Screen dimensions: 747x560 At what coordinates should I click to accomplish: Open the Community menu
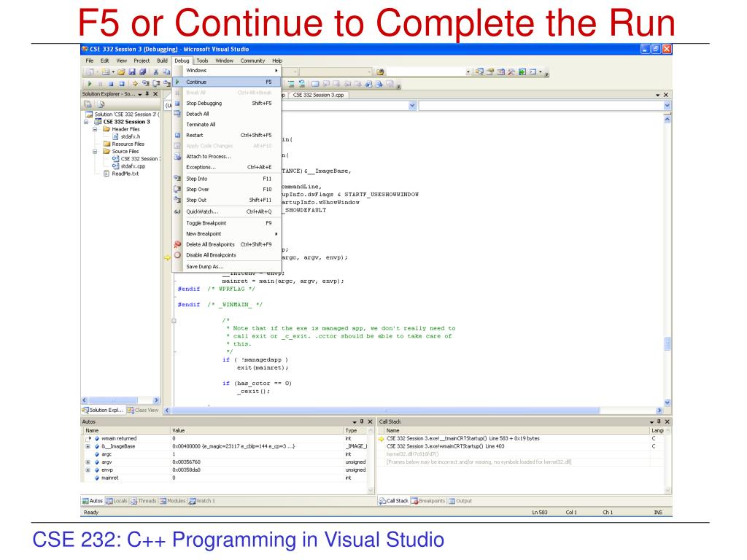[x=252, y=61]
